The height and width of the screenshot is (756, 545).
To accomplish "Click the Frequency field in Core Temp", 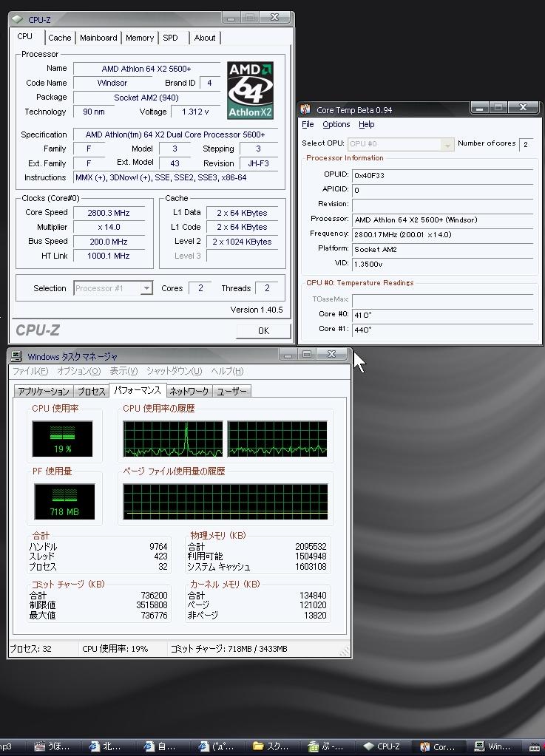I will click(x=443, y=235).
